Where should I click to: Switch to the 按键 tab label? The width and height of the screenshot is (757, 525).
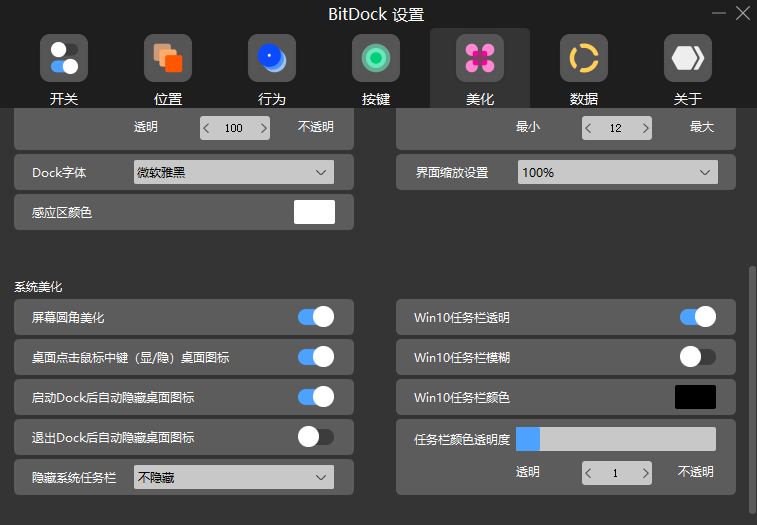(376, 99)
